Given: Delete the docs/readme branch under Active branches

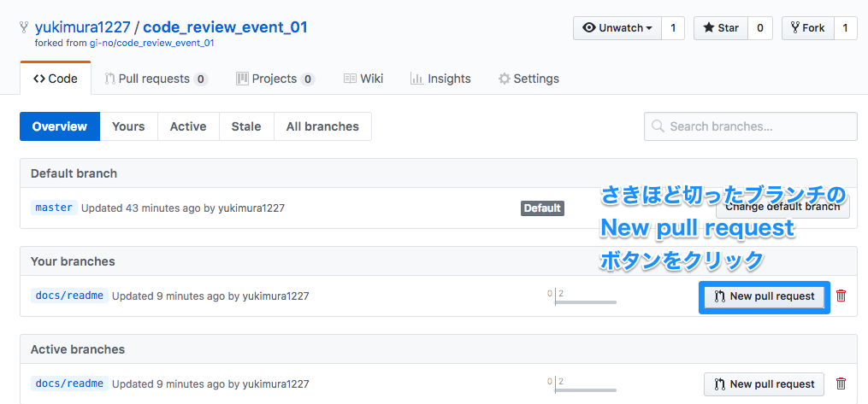Looking at the screenshot, I should [841, 384].
